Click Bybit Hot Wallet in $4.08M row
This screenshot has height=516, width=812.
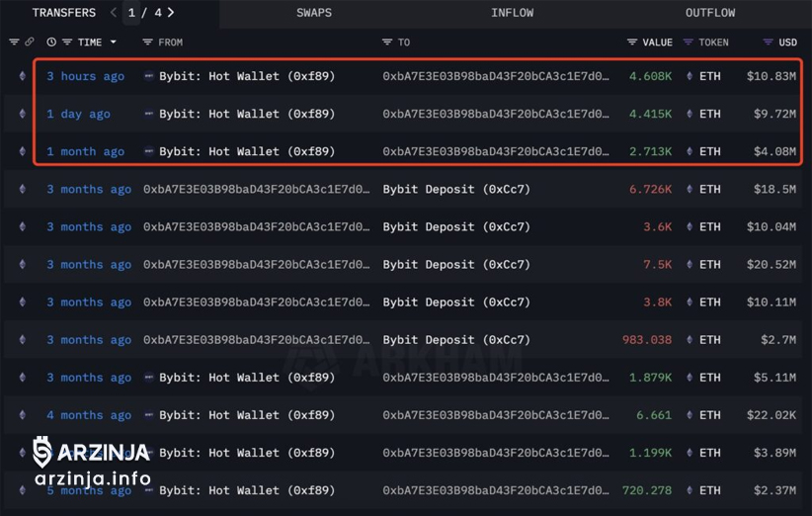(247, 152)
